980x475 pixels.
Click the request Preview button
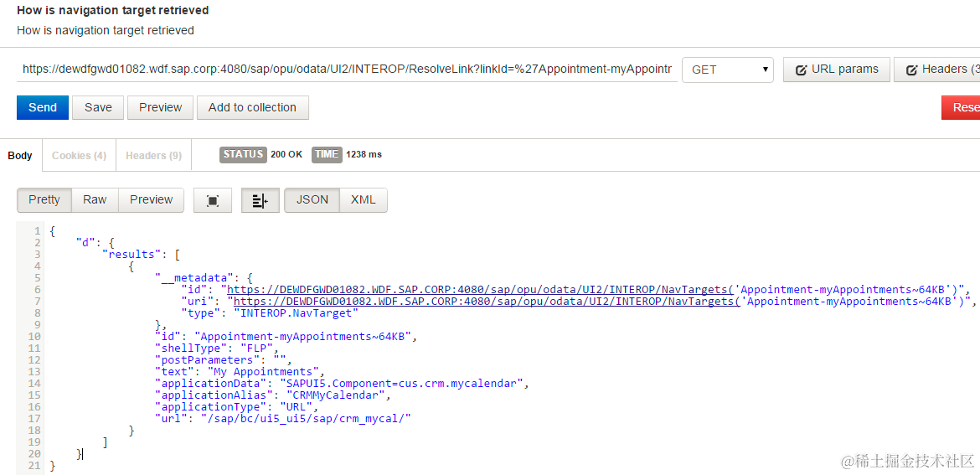[x=160, y=107]
